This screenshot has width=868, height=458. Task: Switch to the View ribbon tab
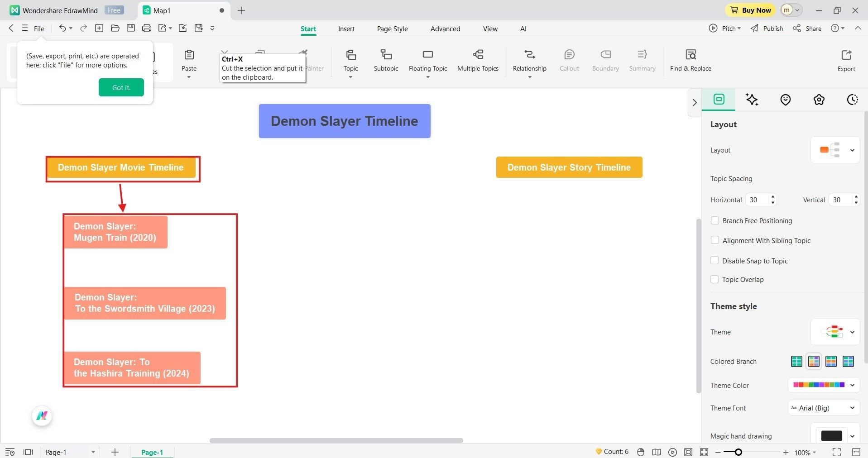(490, 29)
